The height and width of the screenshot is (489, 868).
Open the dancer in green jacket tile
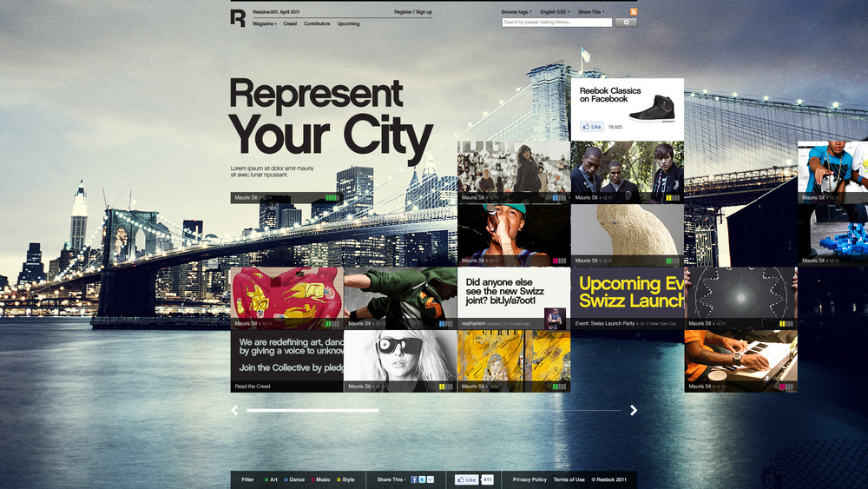coord(400,298)
